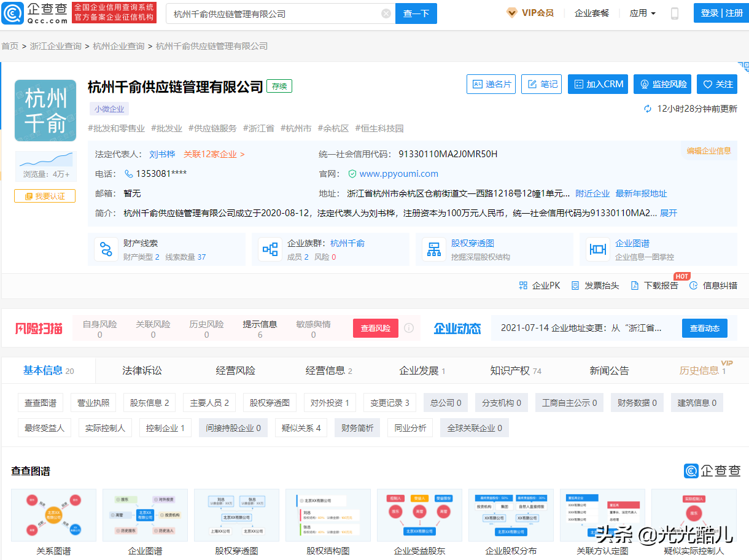This screenshot has width=749, height=560.
Task: Click the info icon next to 查看风险
Action: pos(409,328)
